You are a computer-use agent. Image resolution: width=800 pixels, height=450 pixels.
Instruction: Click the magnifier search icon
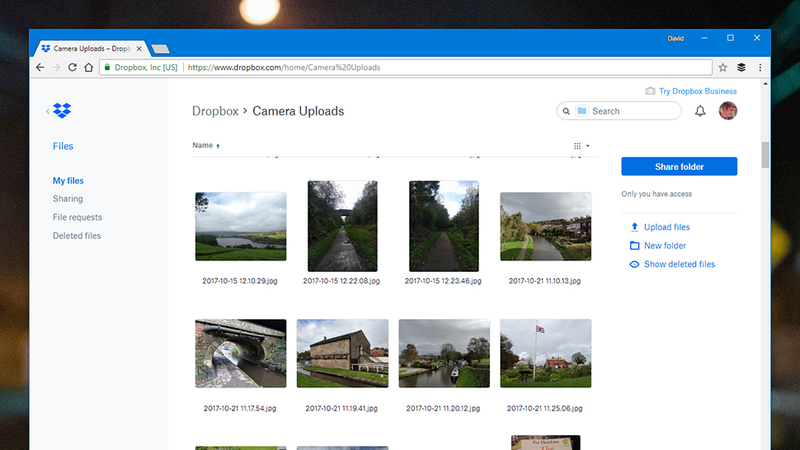[566, 111]
